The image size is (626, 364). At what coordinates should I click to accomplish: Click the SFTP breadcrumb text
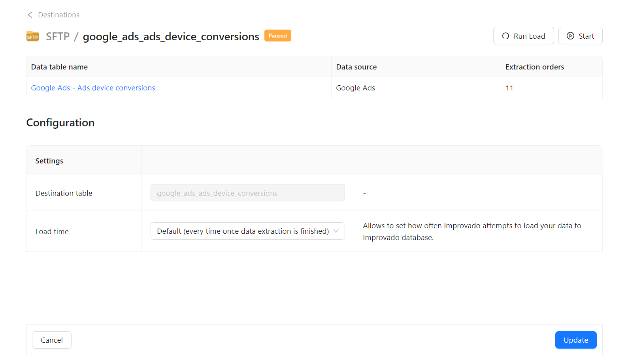click(x=58, y=37)
